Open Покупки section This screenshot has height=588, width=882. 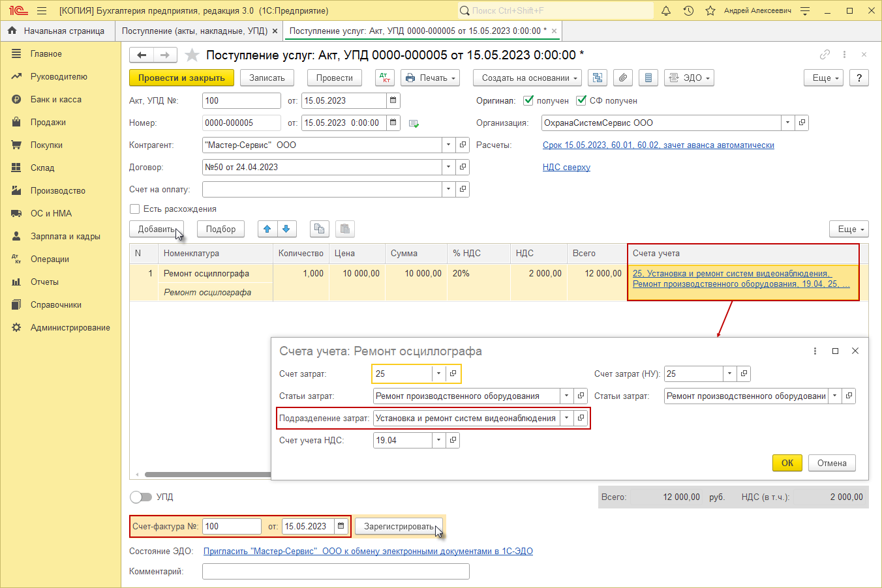46,145
